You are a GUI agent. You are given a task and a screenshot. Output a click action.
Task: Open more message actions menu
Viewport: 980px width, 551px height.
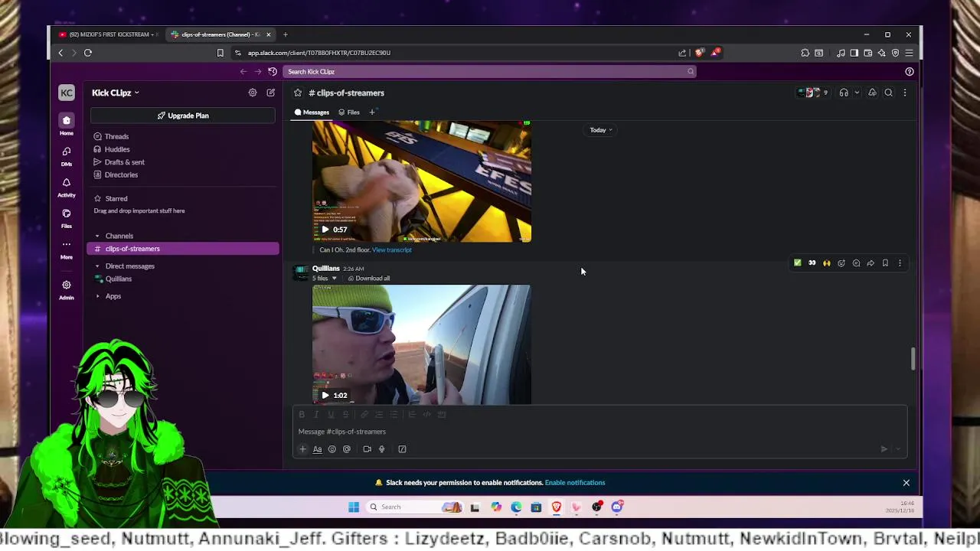click(900, 263)
